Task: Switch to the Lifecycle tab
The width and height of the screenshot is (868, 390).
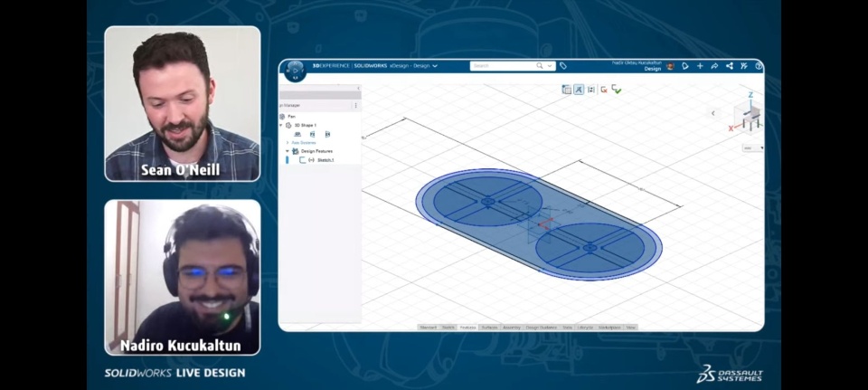Action: point(585,328)
